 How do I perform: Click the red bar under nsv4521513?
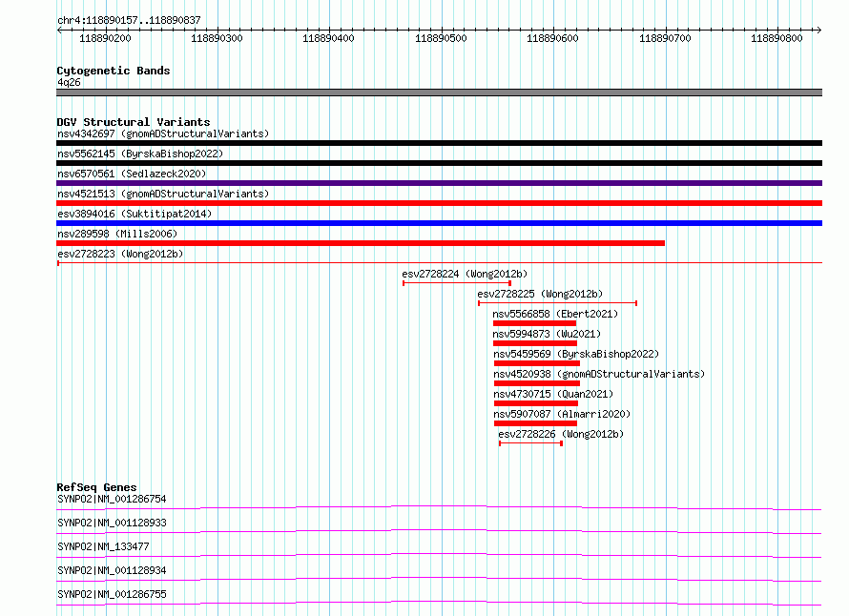click(x=439, y=203)
